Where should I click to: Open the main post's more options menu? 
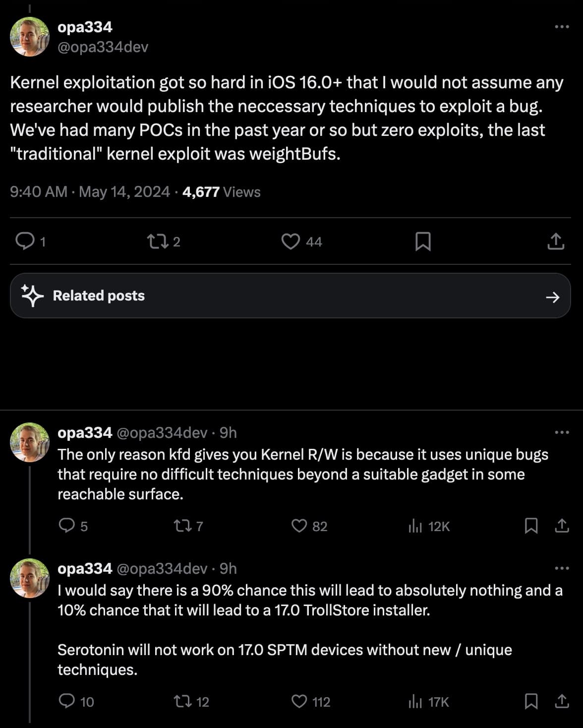tap(562, 27)
